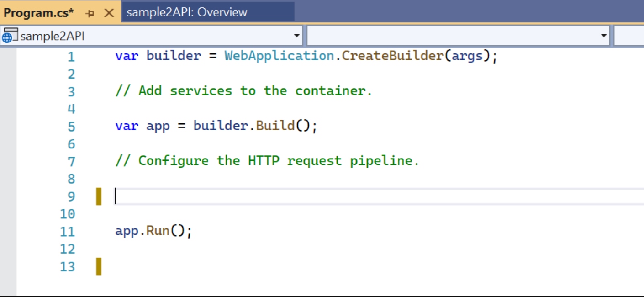
Task: Expand the sample2API project dropdown arrow
Action: pos(296,36)
